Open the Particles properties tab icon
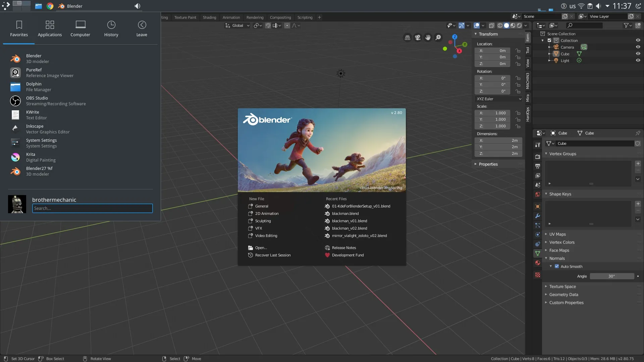Screen dimensions: 644x362 click(x=538, y=225)
